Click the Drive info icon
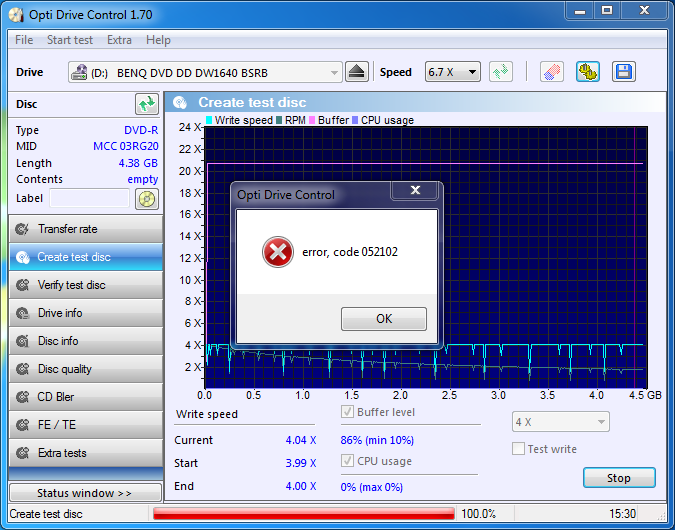This screenshot has width=675, height=530. [22, 313]
